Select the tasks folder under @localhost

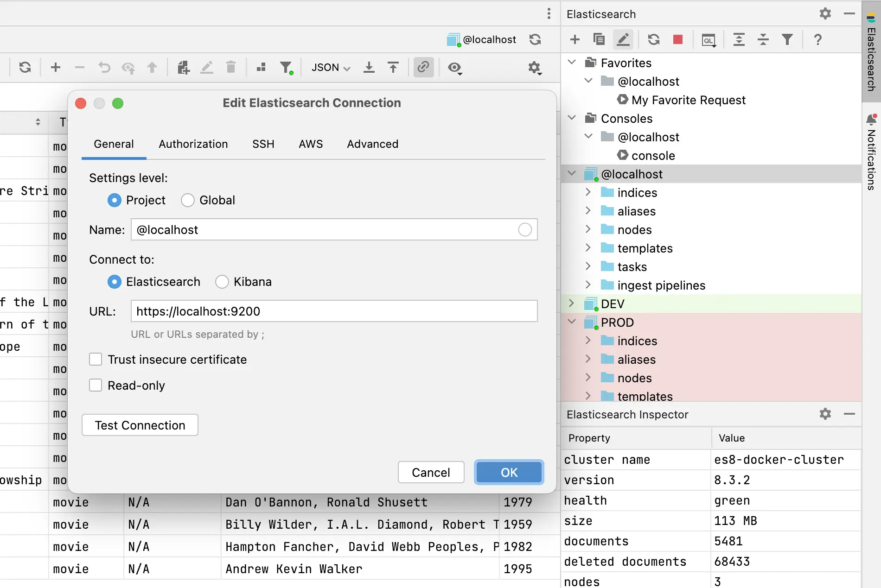pyautogui.click(x=632, y=267)
